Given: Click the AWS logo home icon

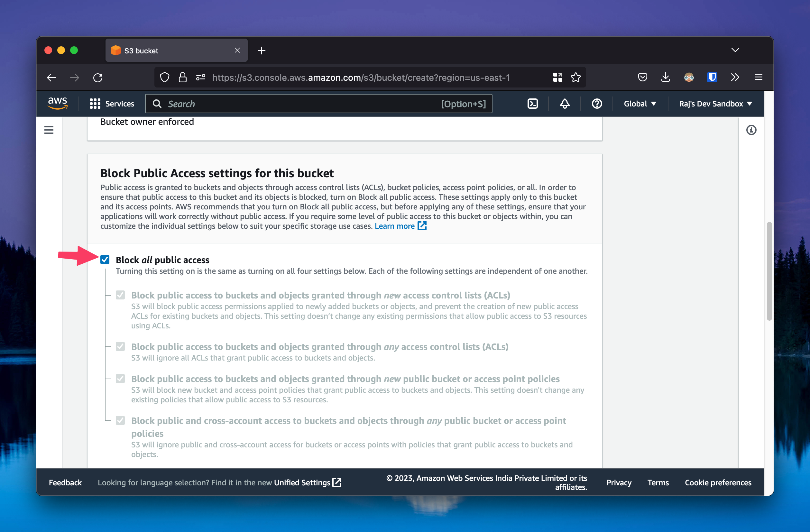Looking at the screenshot, I should [58, 103].
